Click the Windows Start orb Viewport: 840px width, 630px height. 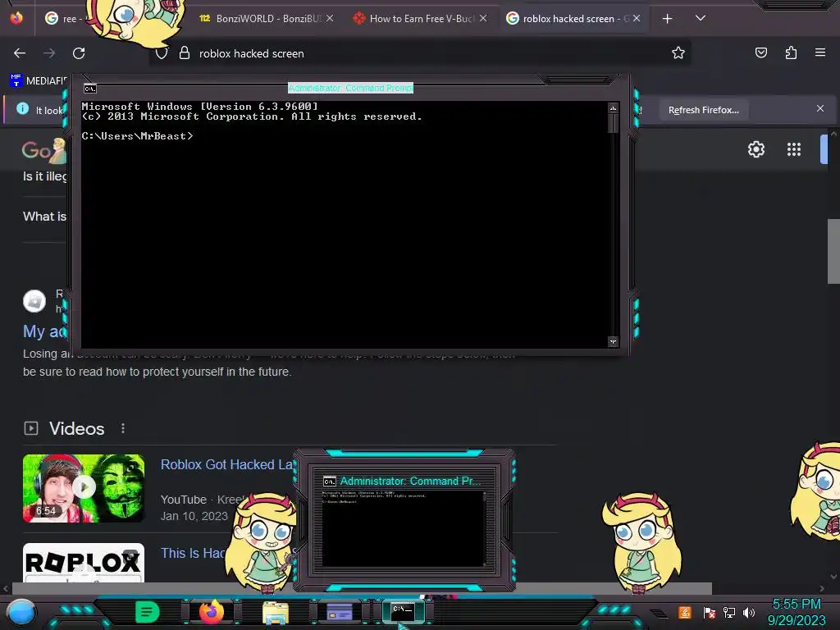(21, 613)
